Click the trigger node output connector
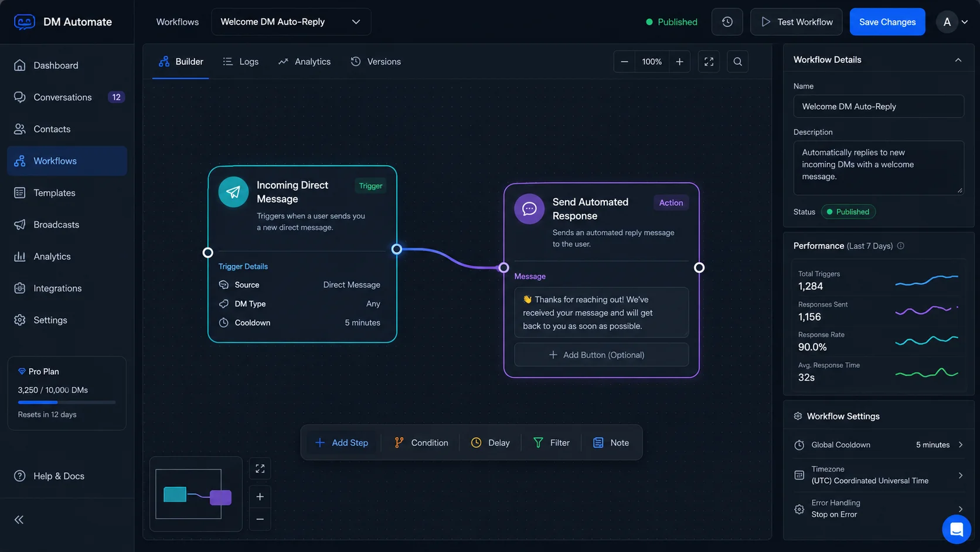980x552 pixels. point(397,249)
